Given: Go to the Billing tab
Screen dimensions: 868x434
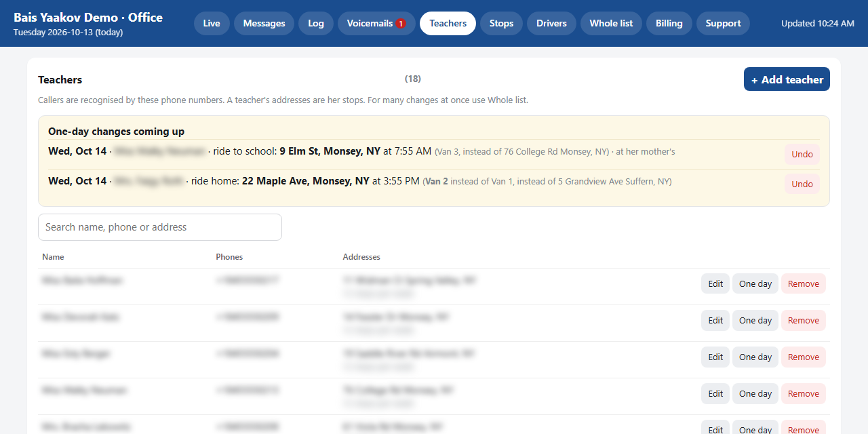Looking at the screenshot, I should [669, 23].
